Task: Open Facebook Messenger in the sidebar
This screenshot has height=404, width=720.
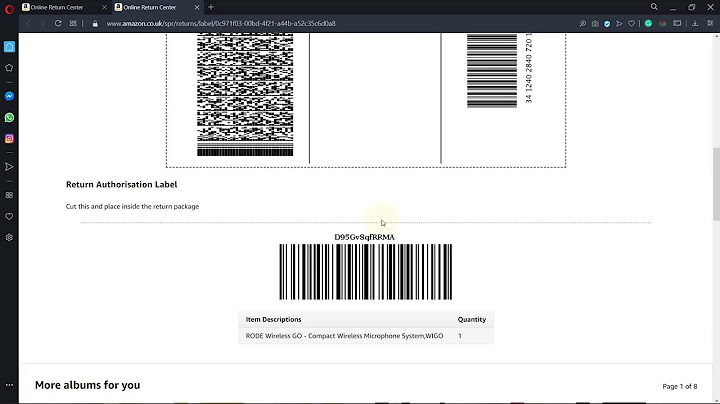Action: (x=9, y=96)
